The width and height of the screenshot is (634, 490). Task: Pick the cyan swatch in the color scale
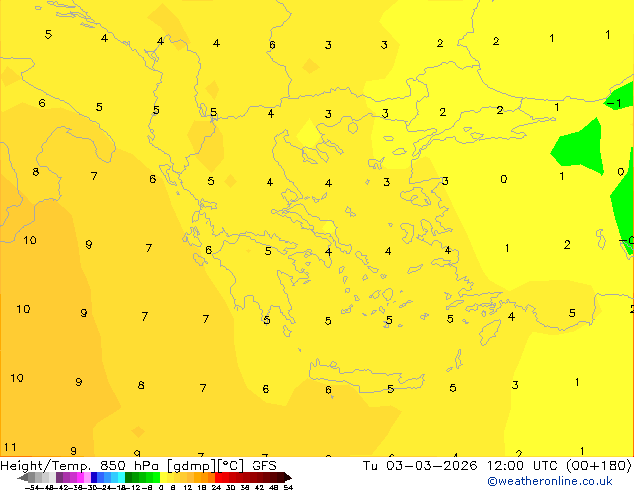(121, 477)
